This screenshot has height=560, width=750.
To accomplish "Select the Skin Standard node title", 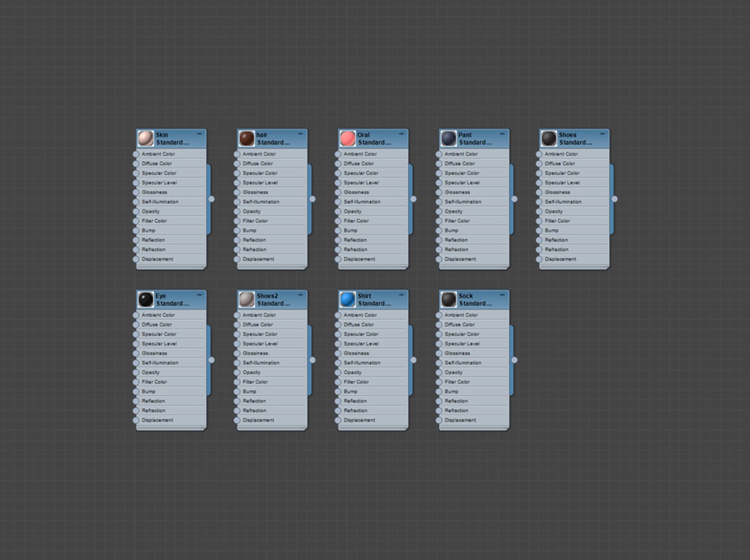I will [173, 138].
